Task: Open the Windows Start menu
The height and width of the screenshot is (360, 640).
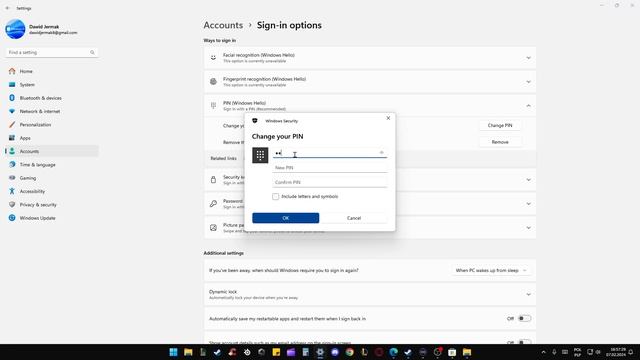Action: tap(173, 352)
